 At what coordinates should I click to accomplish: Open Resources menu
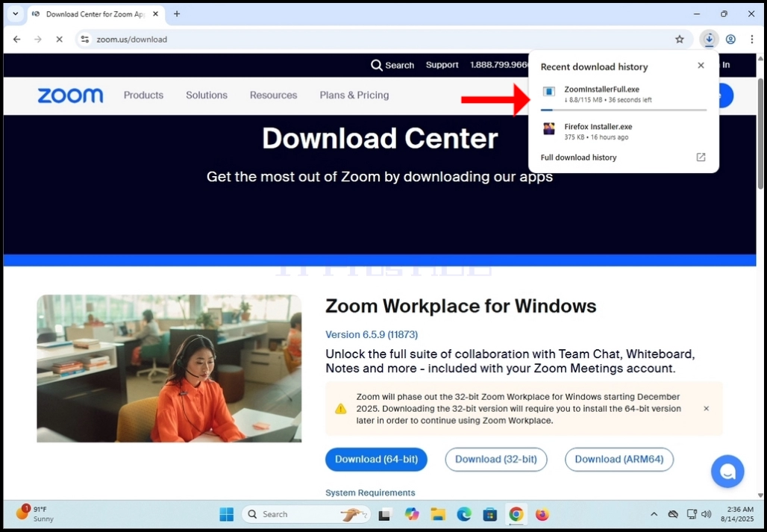(273, 95)
